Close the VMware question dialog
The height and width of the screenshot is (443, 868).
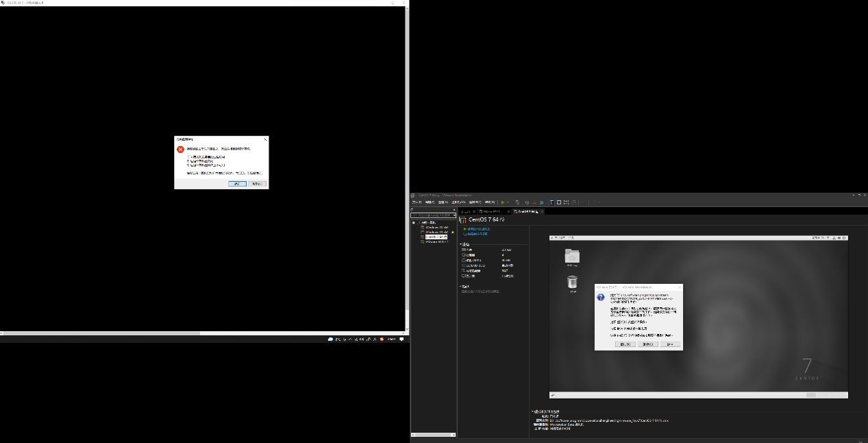click(680, 287)
